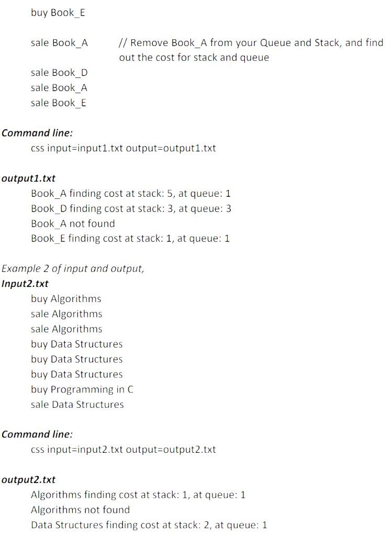
Task: Click the 'Algorithms not found' line
Action: 80,510
